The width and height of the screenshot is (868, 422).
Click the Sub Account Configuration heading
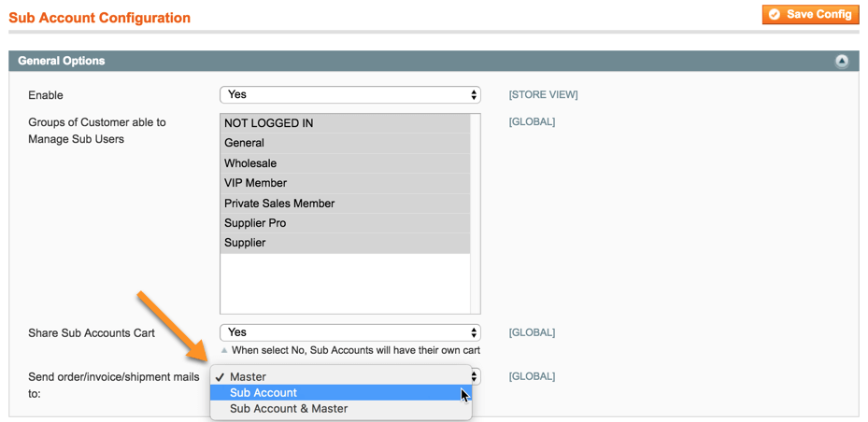click(99, 18)
